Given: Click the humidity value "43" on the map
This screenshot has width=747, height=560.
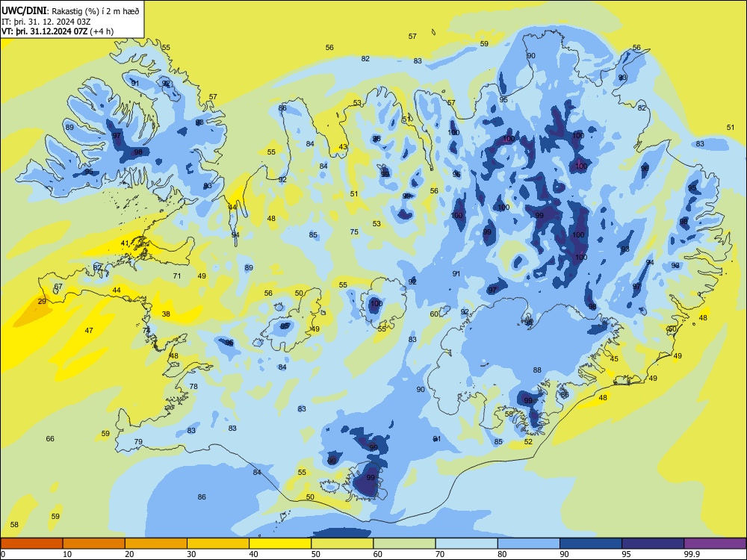Looking at the screenshot, I should click(343, 146).
